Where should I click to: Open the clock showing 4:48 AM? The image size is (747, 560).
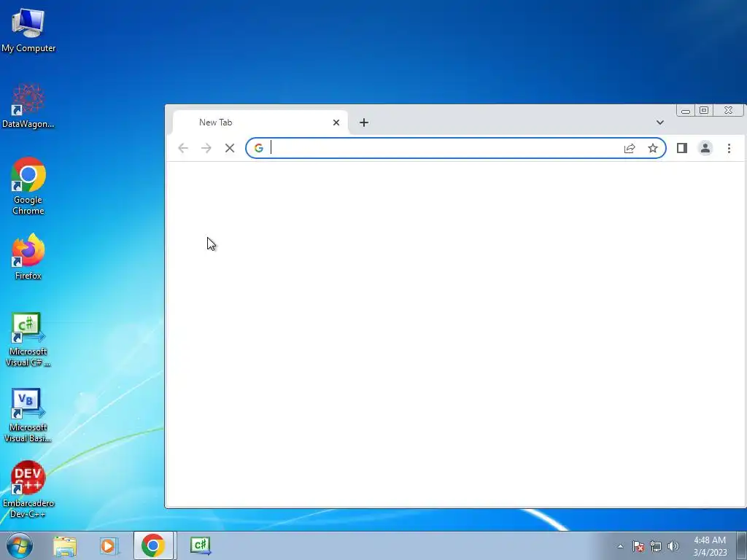[710, 546]
